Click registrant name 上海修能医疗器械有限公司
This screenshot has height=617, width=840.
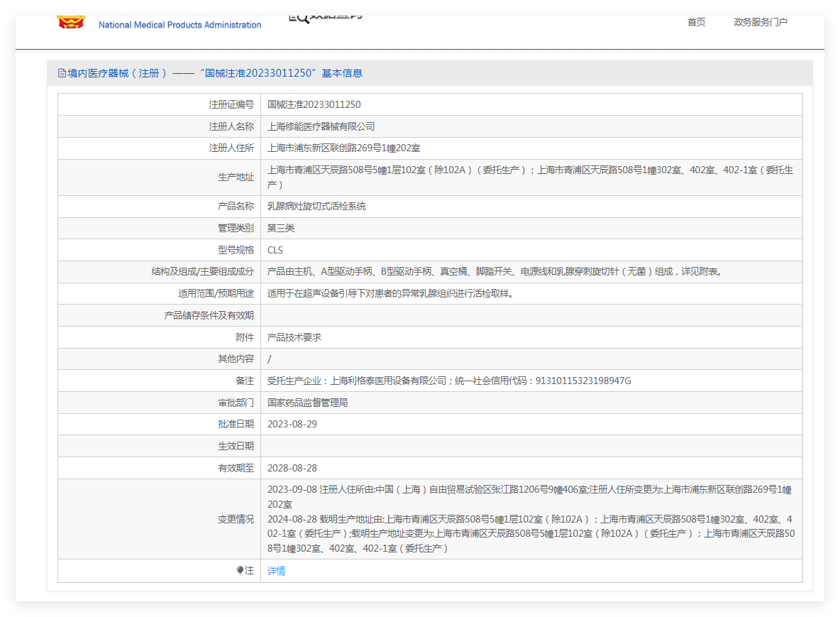tap(321, 126)
